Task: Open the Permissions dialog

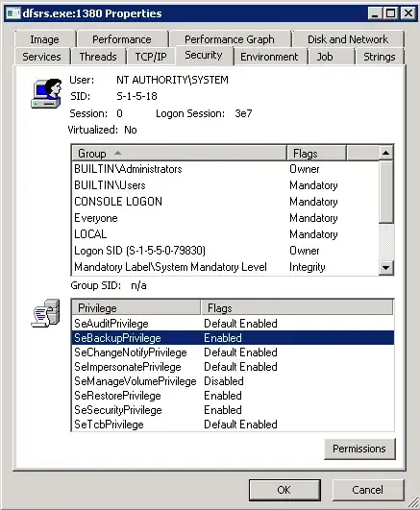Action: [359, 449]
